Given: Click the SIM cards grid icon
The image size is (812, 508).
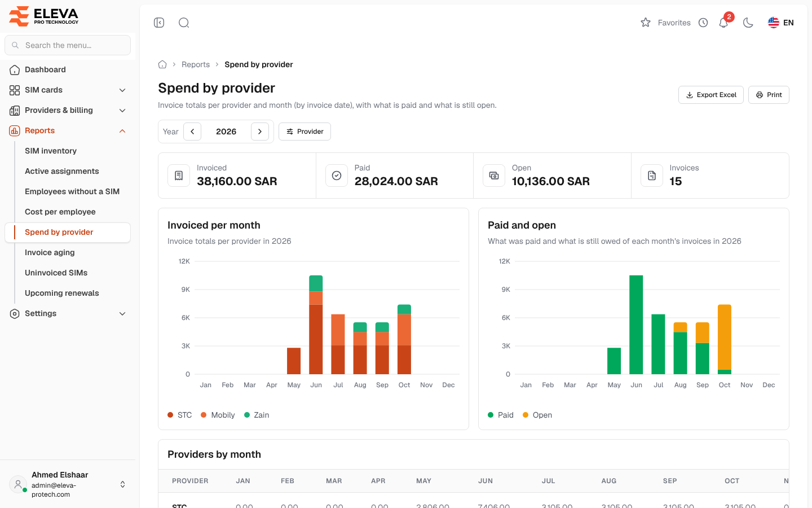Looking at the screenshot, I should pos(15,90).
